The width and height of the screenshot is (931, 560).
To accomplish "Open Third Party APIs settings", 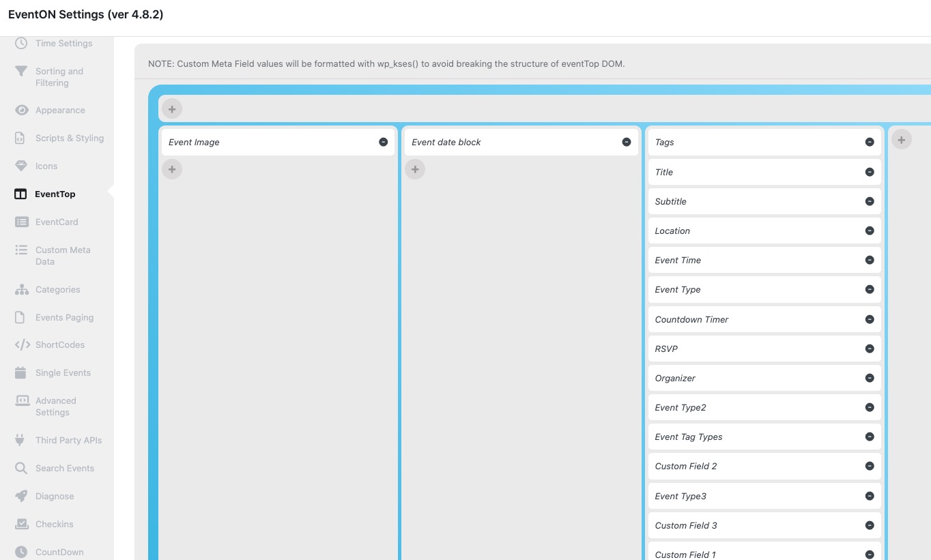I will tap(68, 440).
